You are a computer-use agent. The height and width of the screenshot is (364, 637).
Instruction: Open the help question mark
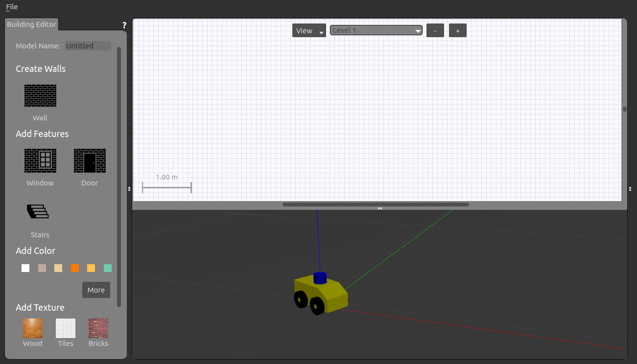click(124, 25)
